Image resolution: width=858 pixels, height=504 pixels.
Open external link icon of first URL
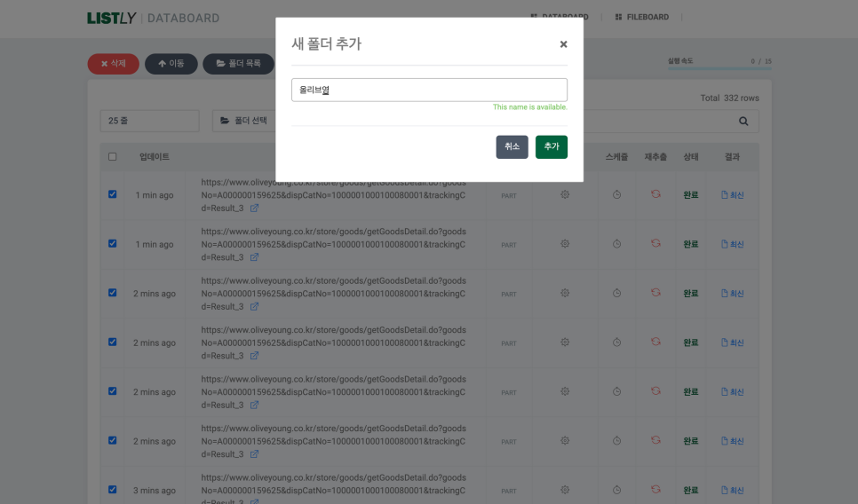click(254, 209)
